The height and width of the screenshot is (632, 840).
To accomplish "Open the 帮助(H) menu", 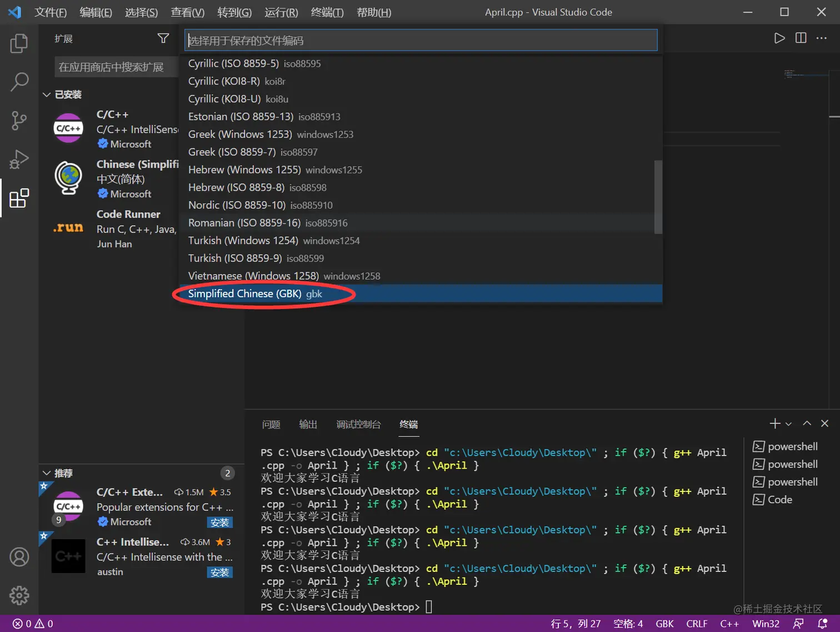I will point(374,12).
